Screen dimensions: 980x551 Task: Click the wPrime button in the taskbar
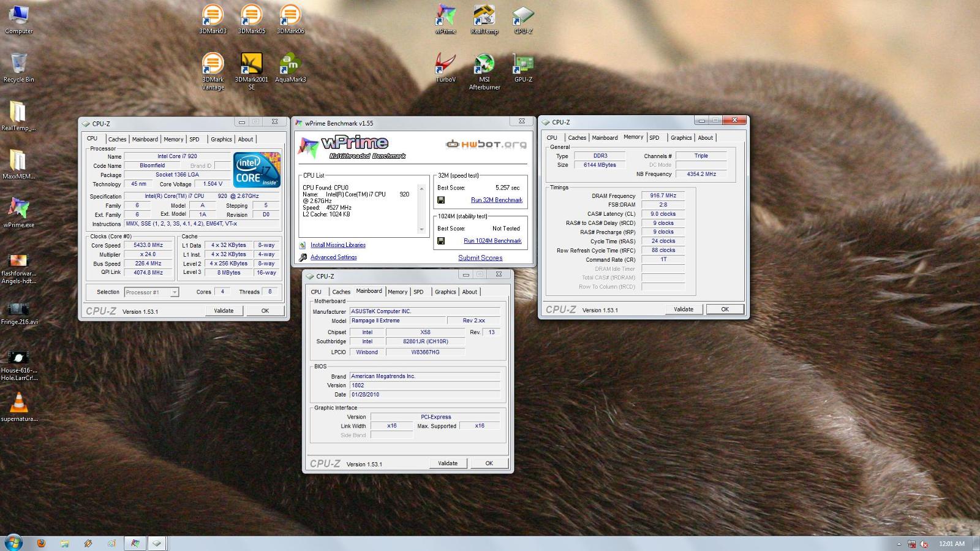(x=135, y=543)
